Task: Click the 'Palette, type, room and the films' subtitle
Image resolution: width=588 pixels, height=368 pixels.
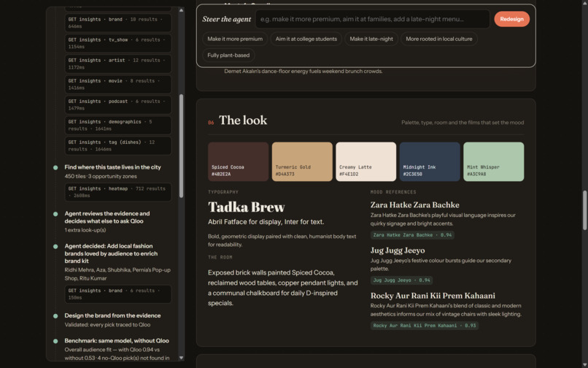Action: 463,123
